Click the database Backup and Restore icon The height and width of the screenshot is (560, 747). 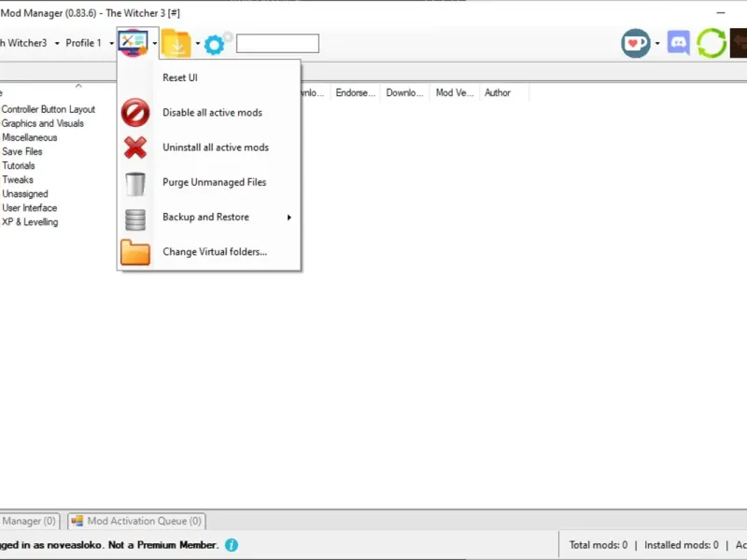point(135,219)
